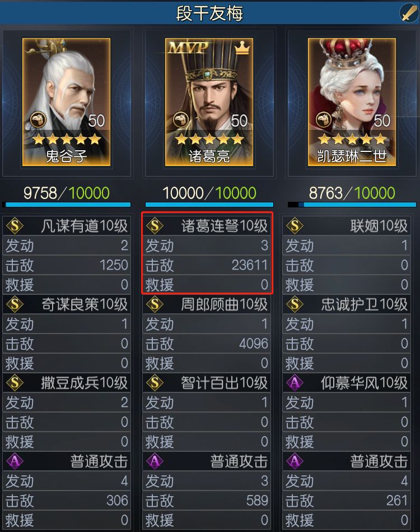Click the horse cavalry icon on 鬼谷子 card
Screen dimensions: 420x532
[38, 119]
